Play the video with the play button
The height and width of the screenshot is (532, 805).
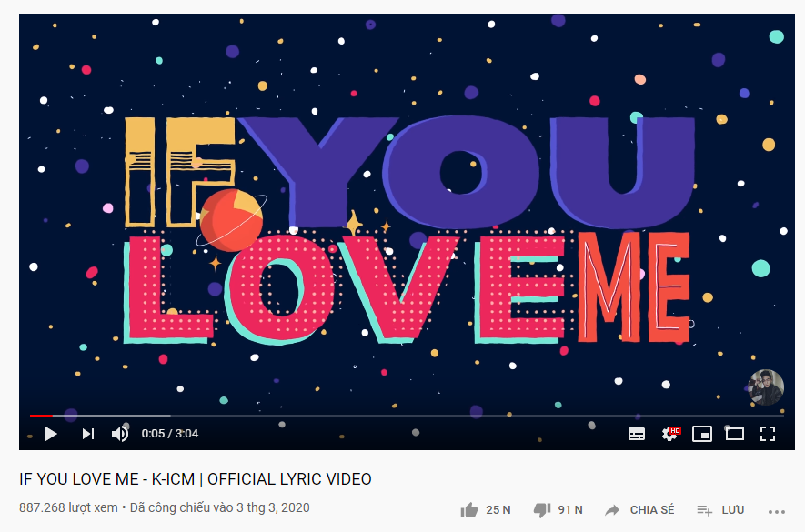click(50, 434)
